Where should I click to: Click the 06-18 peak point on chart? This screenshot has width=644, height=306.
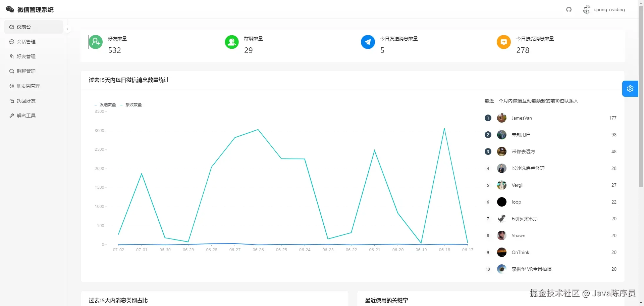(x=444, y=129)
